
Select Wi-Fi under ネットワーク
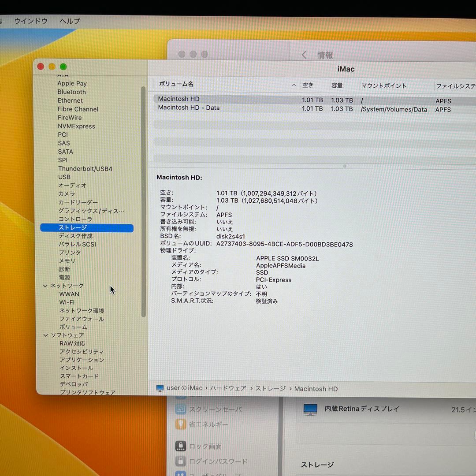67,302
